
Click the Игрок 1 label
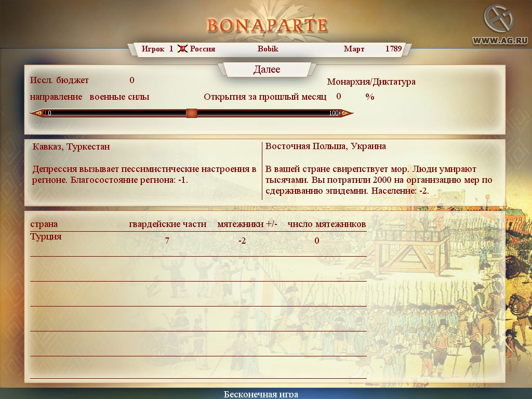coord(157,49)
